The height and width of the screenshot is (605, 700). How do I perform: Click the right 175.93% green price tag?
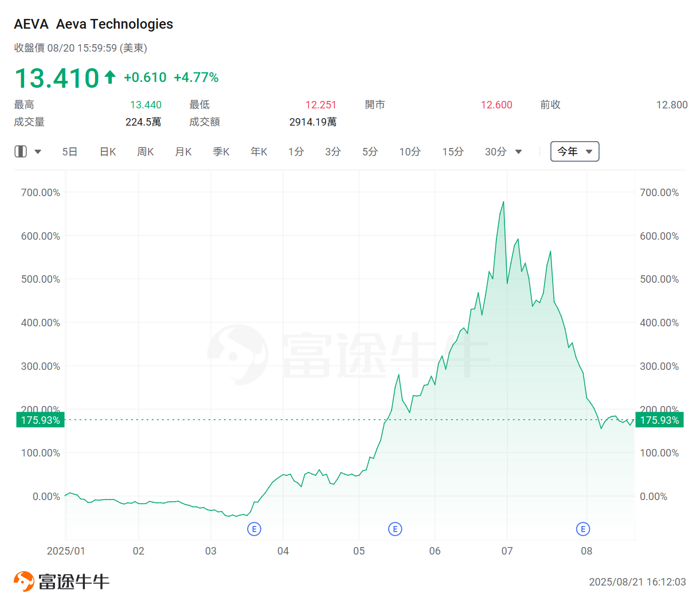pos(659,420)
